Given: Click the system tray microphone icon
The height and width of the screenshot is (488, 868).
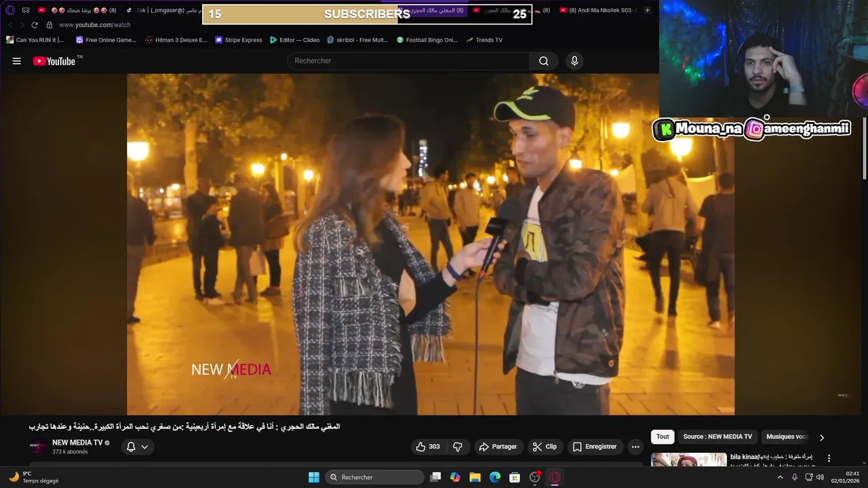Looking at the screenshot, I should [795, 477].
